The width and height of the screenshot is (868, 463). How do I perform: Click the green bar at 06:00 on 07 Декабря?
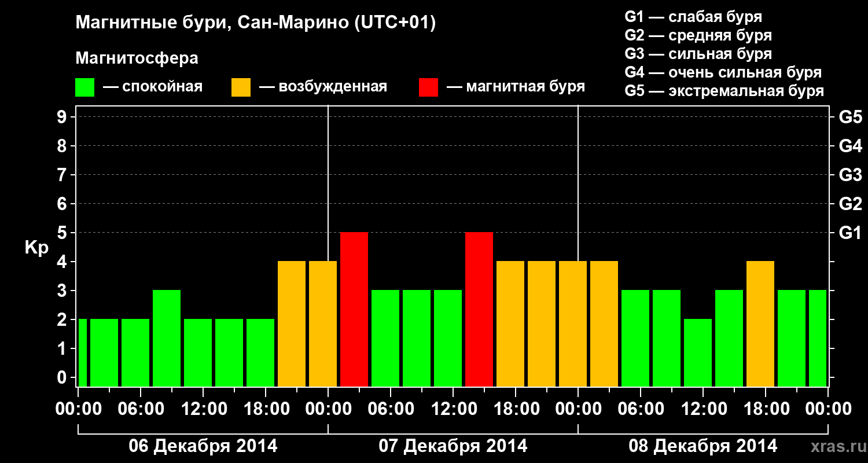click(x=385, y=338)
